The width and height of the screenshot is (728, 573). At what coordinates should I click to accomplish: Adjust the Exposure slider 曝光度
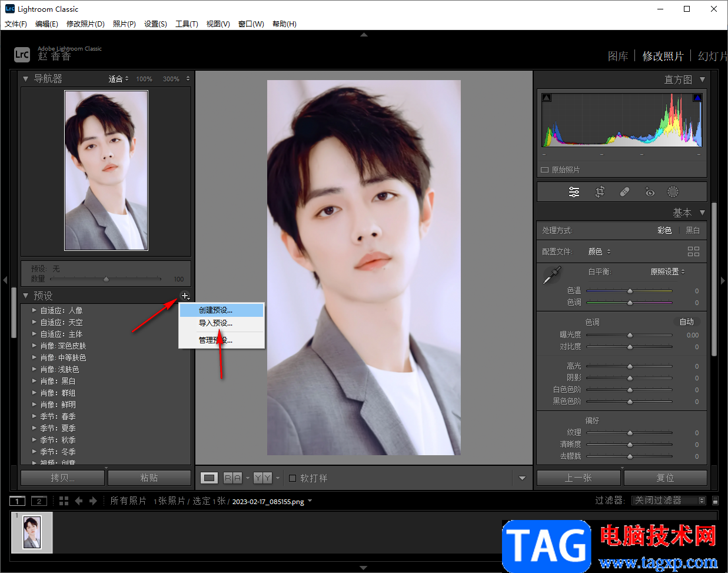(630, 335)
